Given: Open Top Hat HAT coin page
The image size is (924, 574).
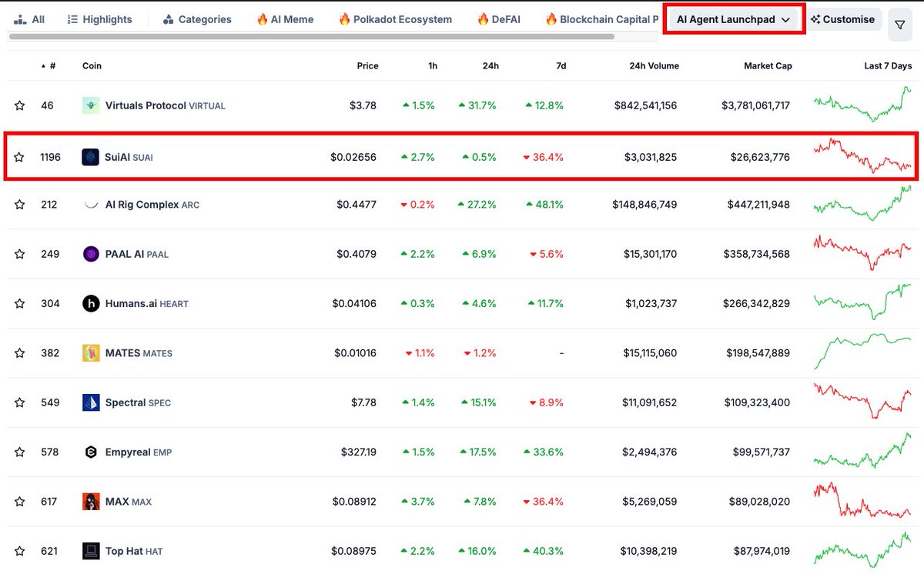Looking at the screenshot, I should coord(134,551).
